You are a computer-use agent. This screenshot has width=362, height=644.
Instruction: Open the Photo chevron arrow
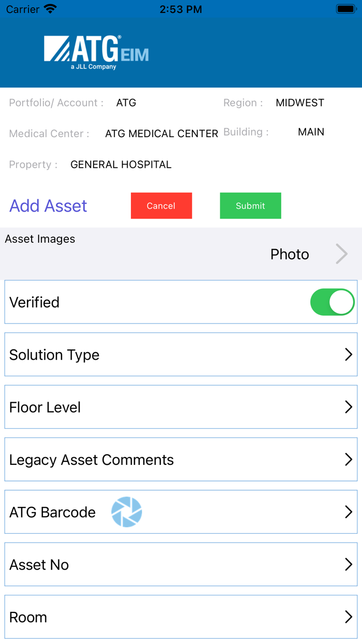(342, 254)
